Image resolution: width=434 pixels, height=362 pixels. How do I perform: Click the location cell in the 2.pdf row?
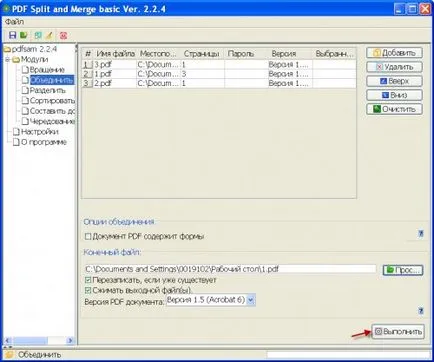(x=159, y=83)
